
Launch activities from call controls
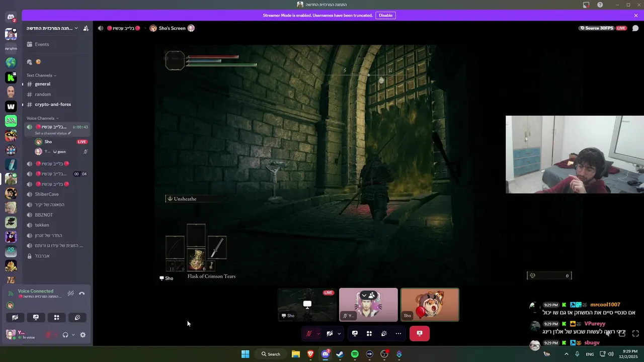pos(369,333)
